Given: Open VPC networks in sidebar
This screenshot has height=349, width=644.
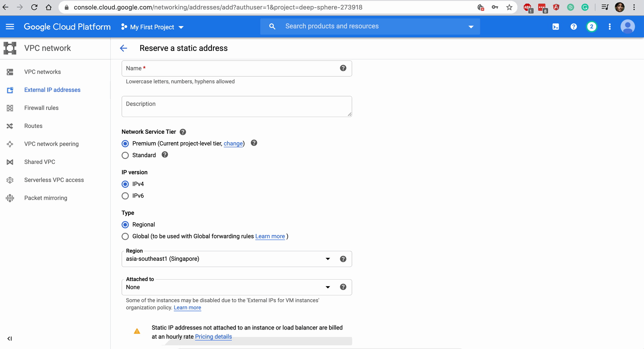Looking at the screenshot, I should [43, 72].
